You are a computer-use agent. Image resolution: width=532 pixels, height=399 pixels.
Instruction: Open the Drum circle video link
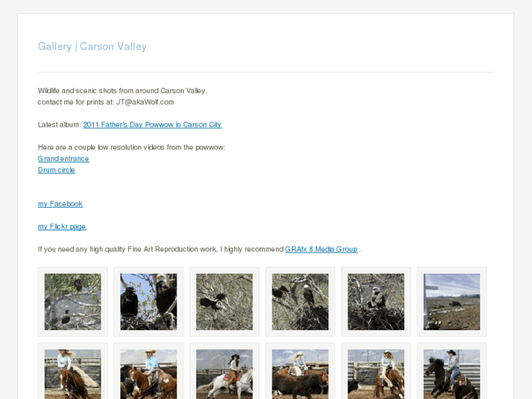56,170
